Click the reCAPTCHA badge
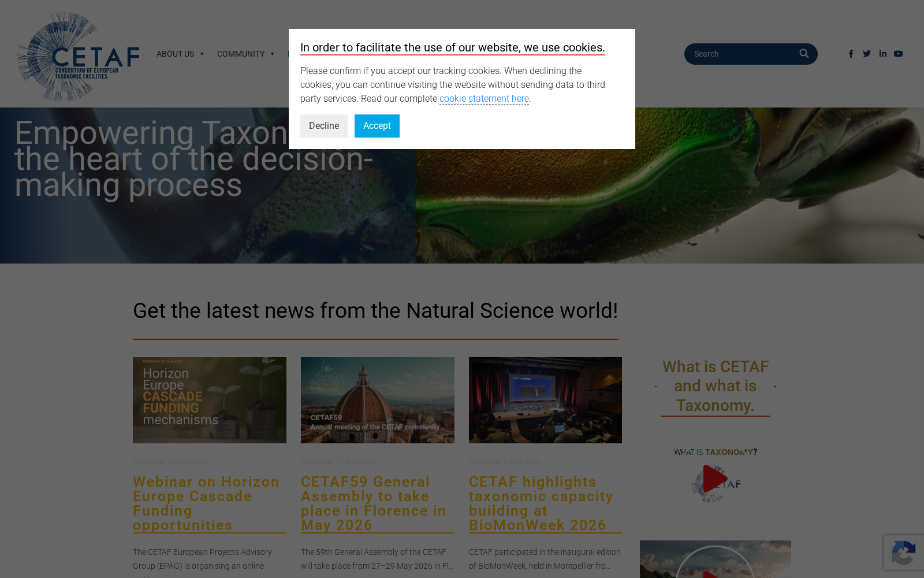This screenshot has width=924, height=578. pos(904,553)
